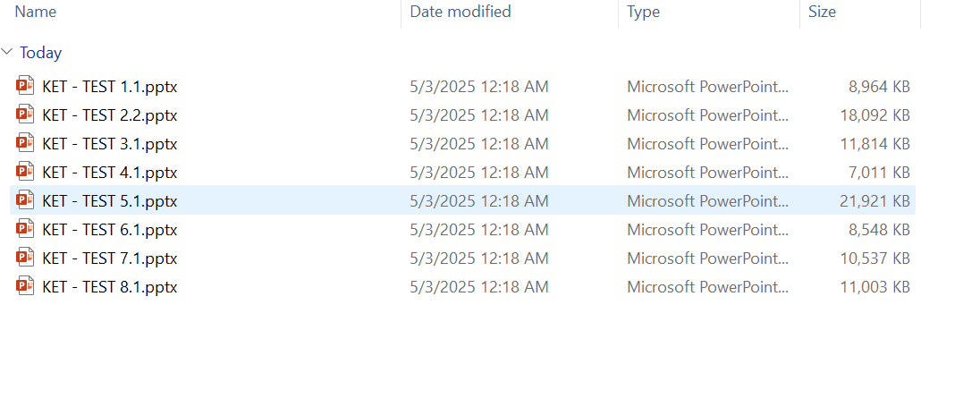Sort by the Type column header

643,12
